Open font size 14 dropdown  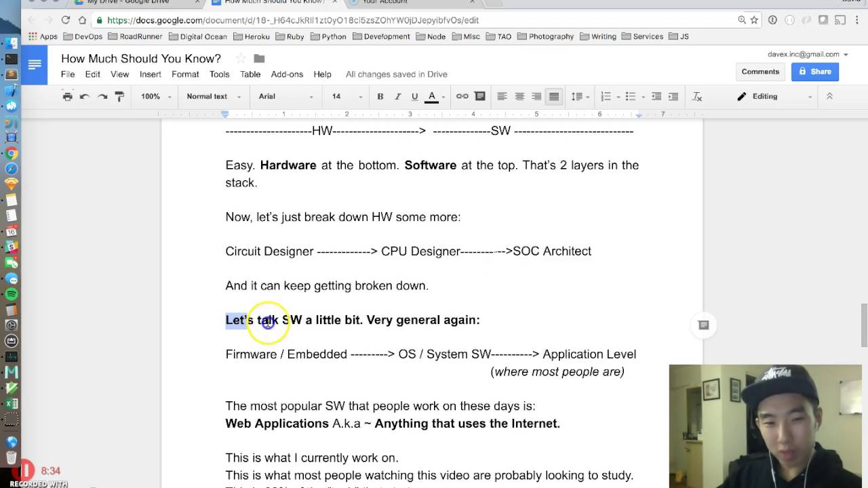coord(347,96)
